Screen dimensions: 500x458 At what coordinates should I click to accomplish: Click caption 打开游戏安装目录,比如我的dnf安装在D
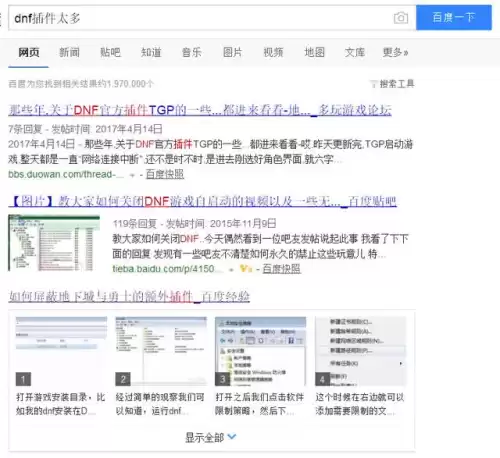[60, 404]
